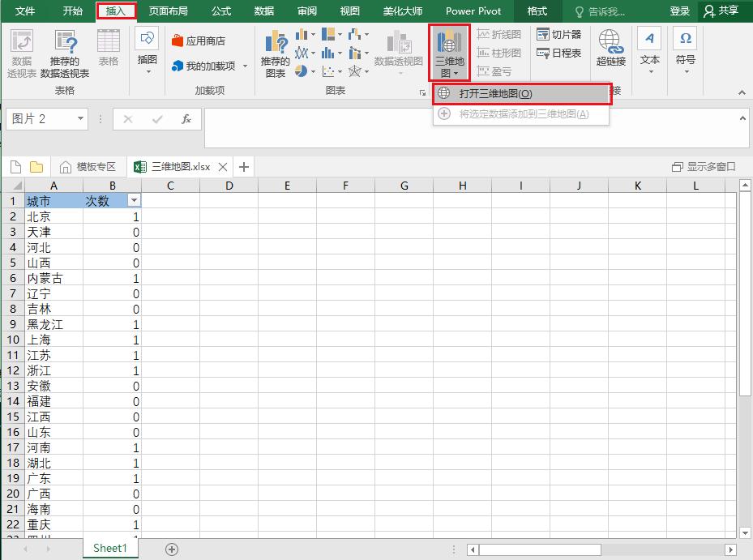Click the Tell me (告诉我) search box
This screenshot has height=560, width=753.
pyautogui.click(x=601, y=11)
